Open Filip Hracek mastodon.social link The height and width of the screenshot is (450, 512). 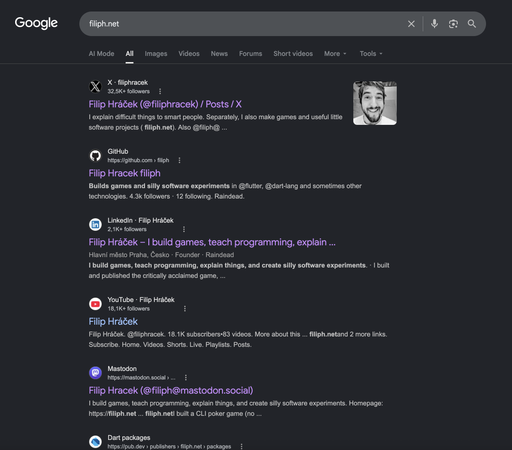click(171, 391)
